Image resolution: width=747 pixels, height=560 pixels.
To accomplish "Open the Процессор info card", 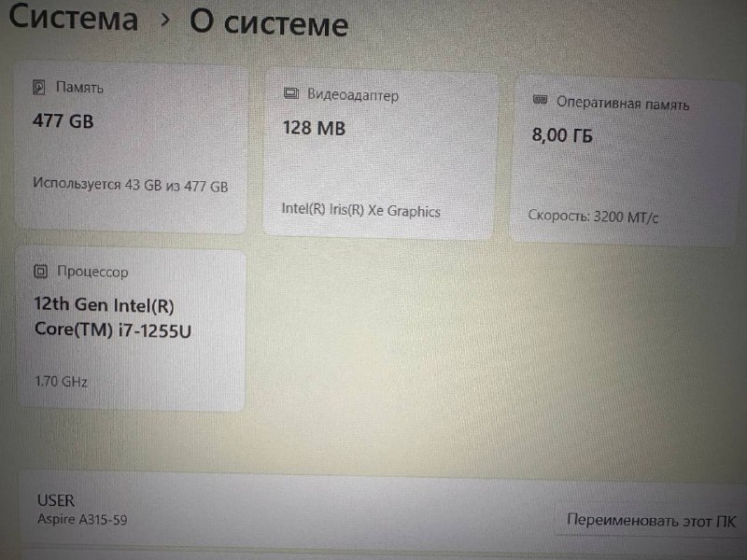I will coord(132,329).
